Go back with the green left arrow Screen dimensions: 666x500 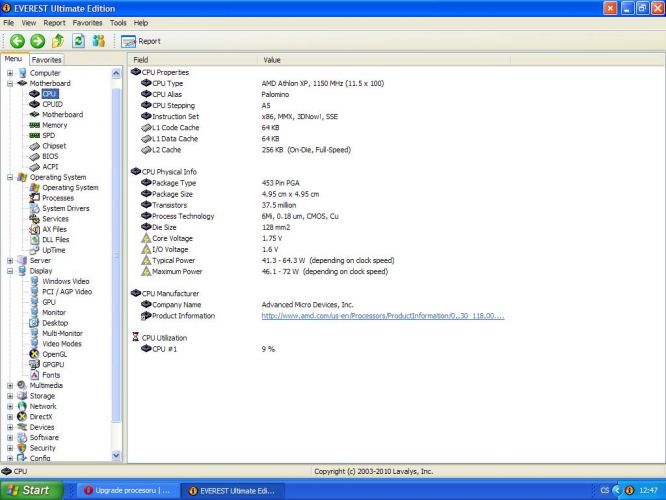click(17, 41)
